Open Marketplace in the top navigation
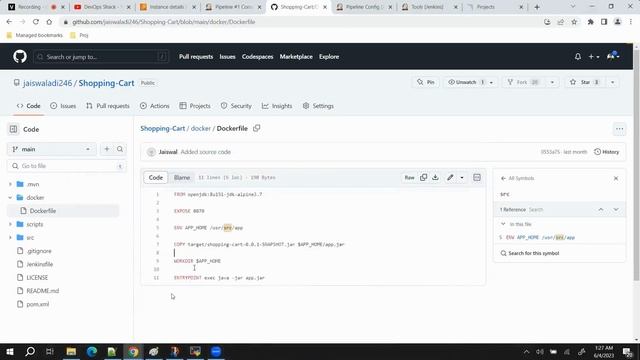The image size is (640, 360). tap(296, 57)
